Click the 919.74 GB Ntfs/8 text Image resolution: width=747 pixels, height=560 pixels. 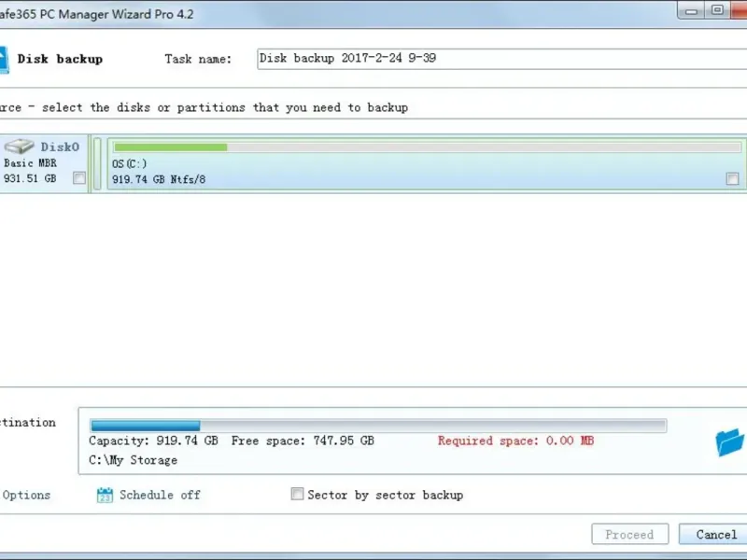click(159, 179)
